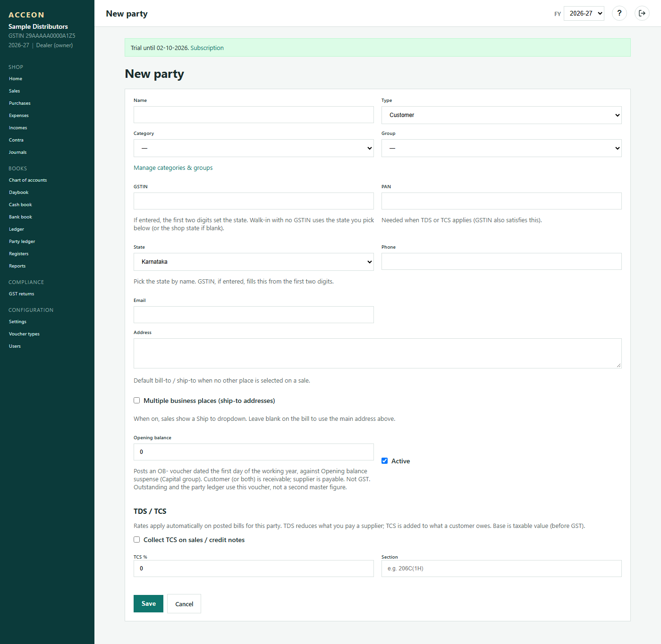661x644 pixels.
Task: Go to Users page
Action: (15, 346)
